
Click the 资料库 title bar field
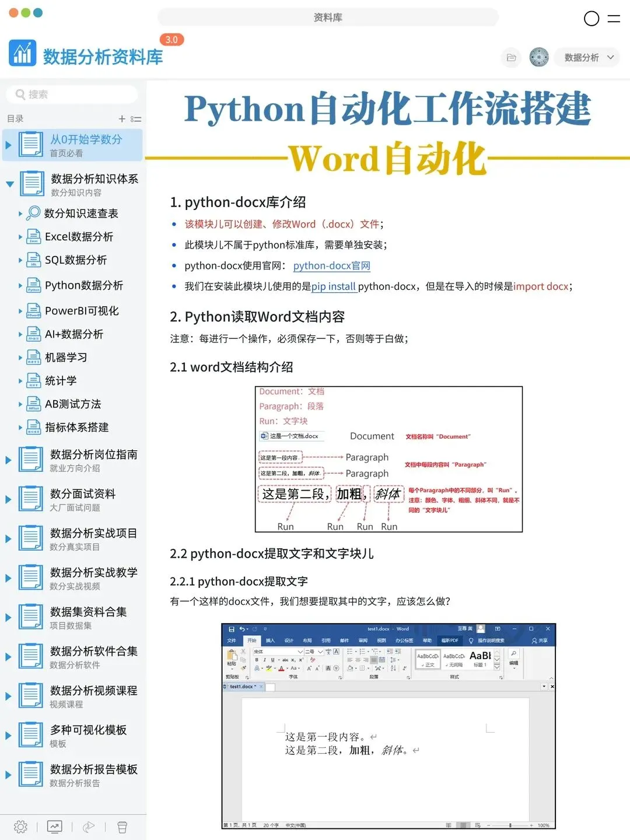328,17
